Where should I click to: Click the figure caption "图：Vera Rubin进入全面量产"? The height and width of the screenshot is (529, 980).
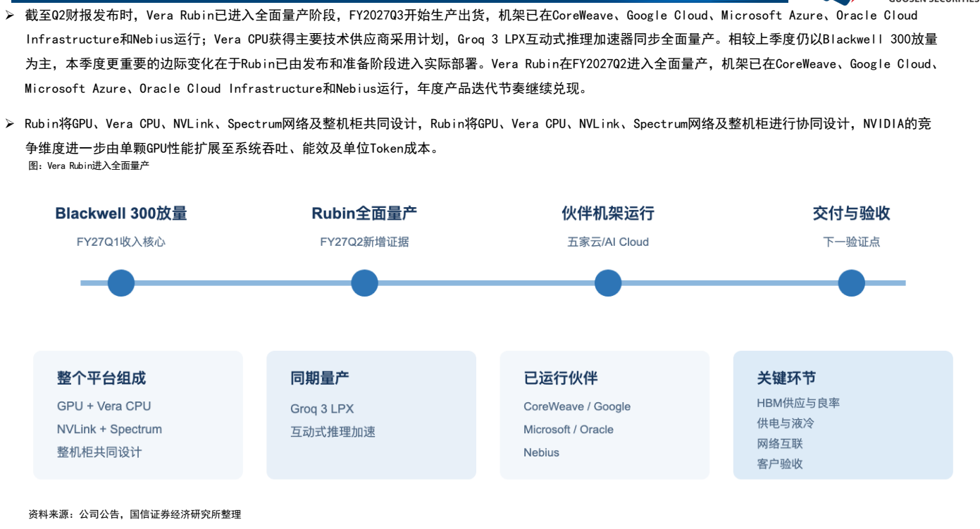(89, 166)
